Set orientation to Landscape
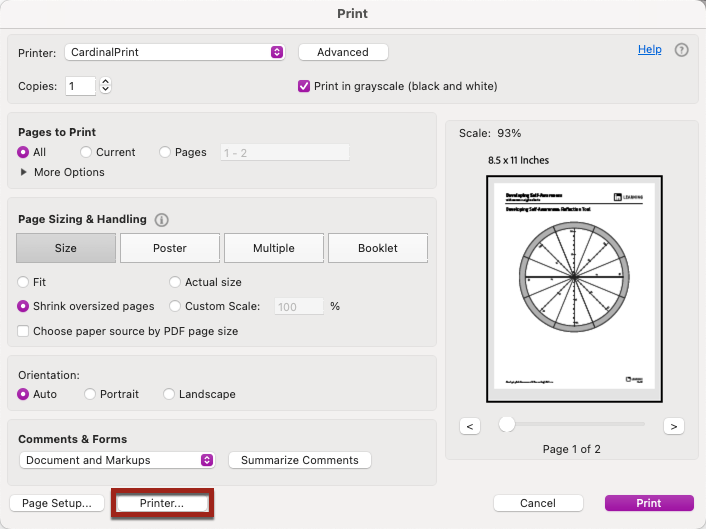This screenshot has width=706, height=529. click(169, 394)
